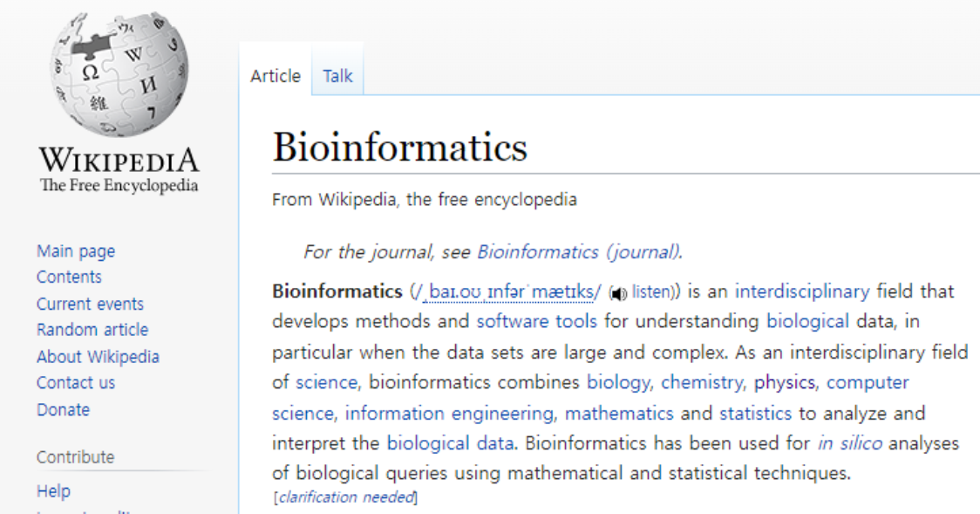
Task: Open Bioinformatics (journal) link
Action: pos(578,252)
